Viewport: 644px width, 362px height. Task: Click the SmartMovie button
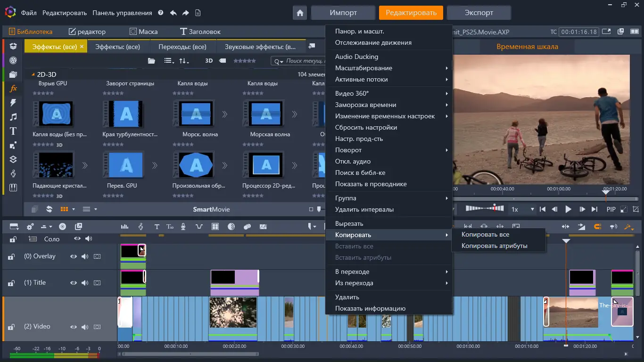tap(211, 209)
